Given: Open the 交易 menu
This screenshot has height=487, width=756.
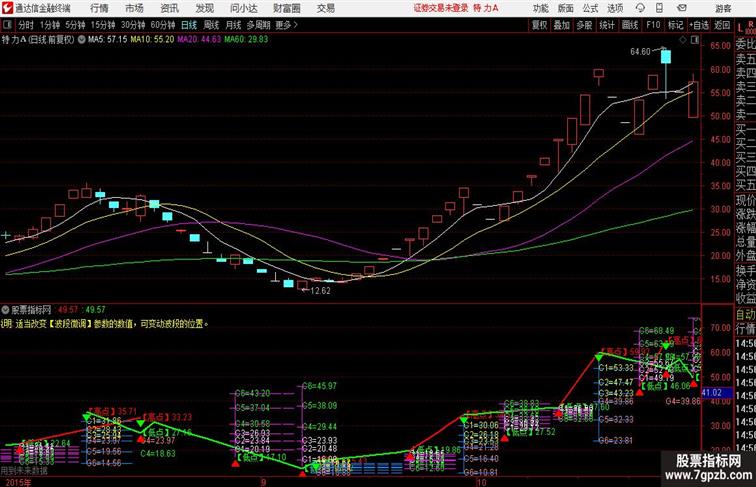Looking at the screenshot, I should [x=325, y=8].
